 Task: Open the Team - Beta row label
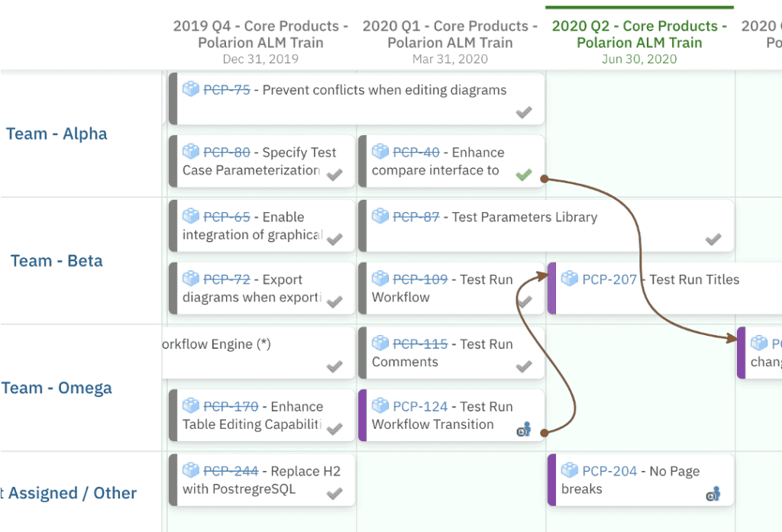coord(57,261)
